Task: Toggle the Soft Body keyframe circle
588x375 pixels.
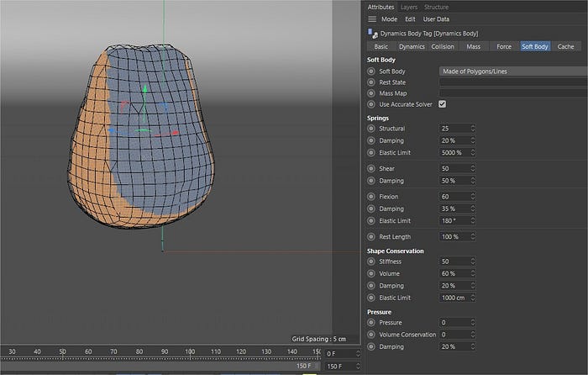Action: [371, 71]
